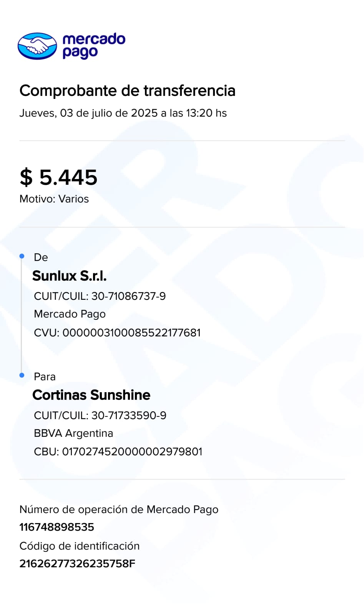Click the blue dot beside "Para"
Screen dimensions: 364x605
[x=22, y=375]
